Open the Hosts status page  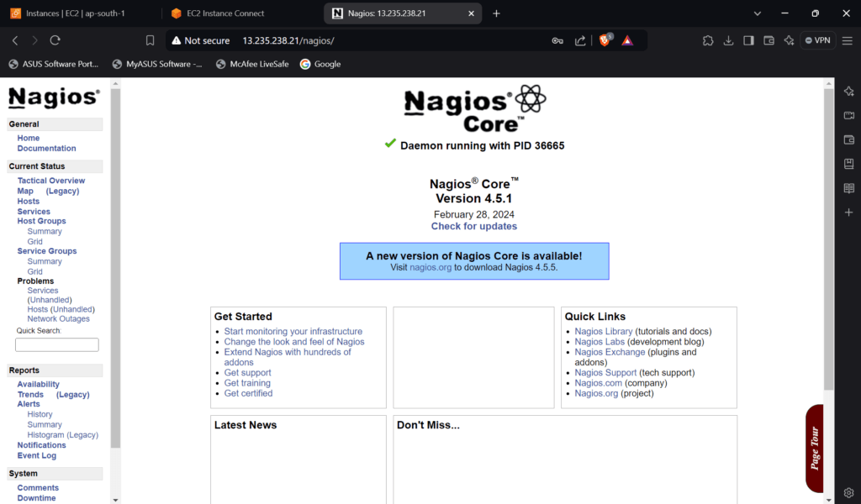28,202
